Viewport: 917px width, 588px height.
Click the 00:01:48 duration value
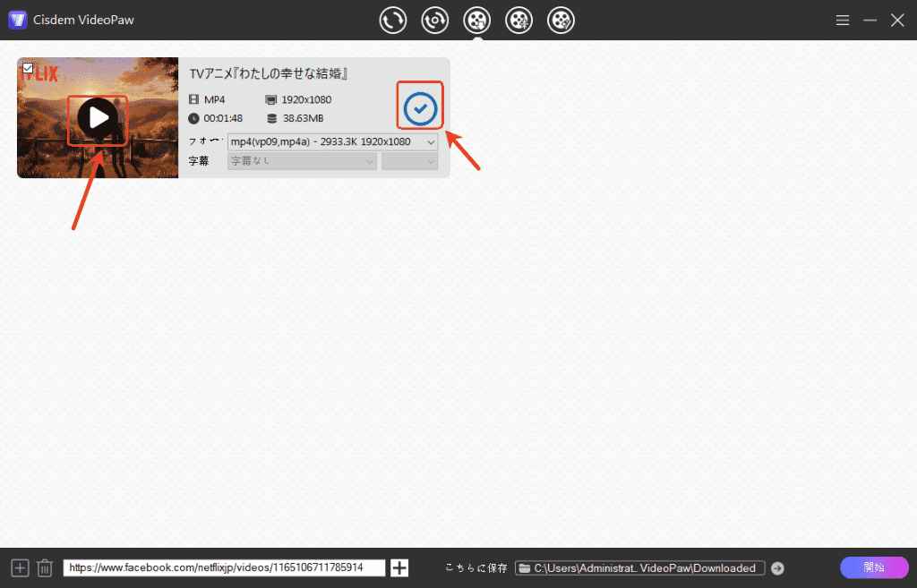click(x=223, y=119)
